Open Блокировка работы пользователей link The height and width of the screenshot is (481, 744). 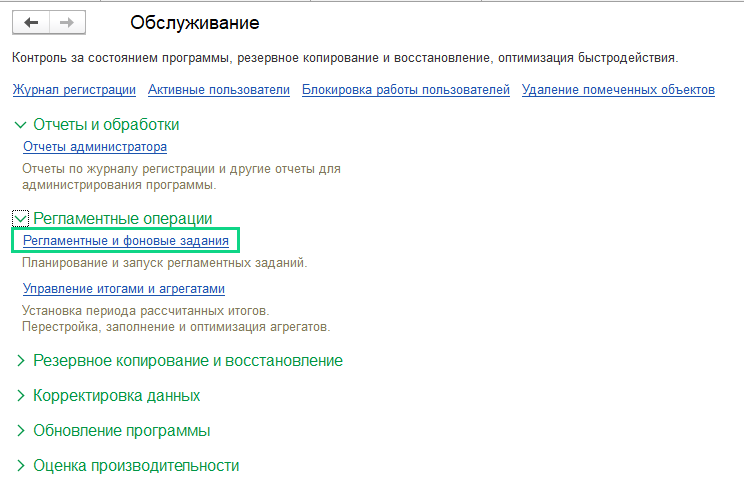[x=406, y=90]
